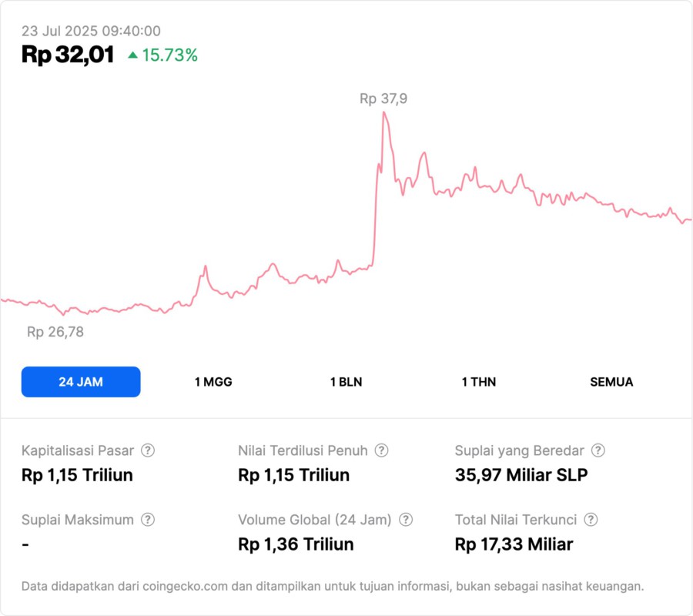Click the chart line's highest peak
Viewport: 693px width, 616px height.
pos(383,113)
